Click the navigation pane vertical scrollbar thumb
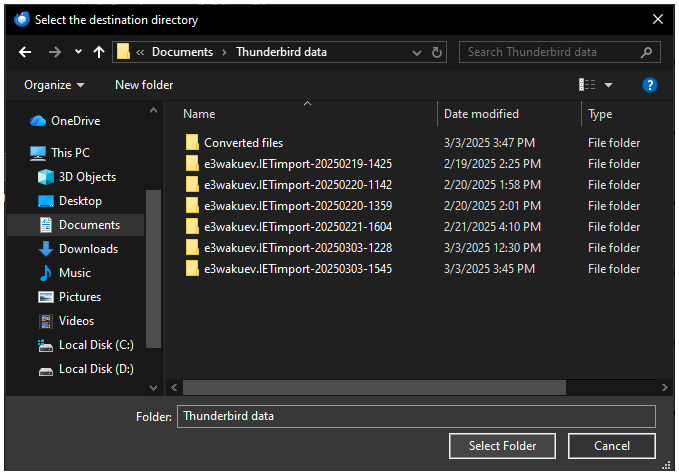This screenshot has height=474, width=679. pos(153,268)
